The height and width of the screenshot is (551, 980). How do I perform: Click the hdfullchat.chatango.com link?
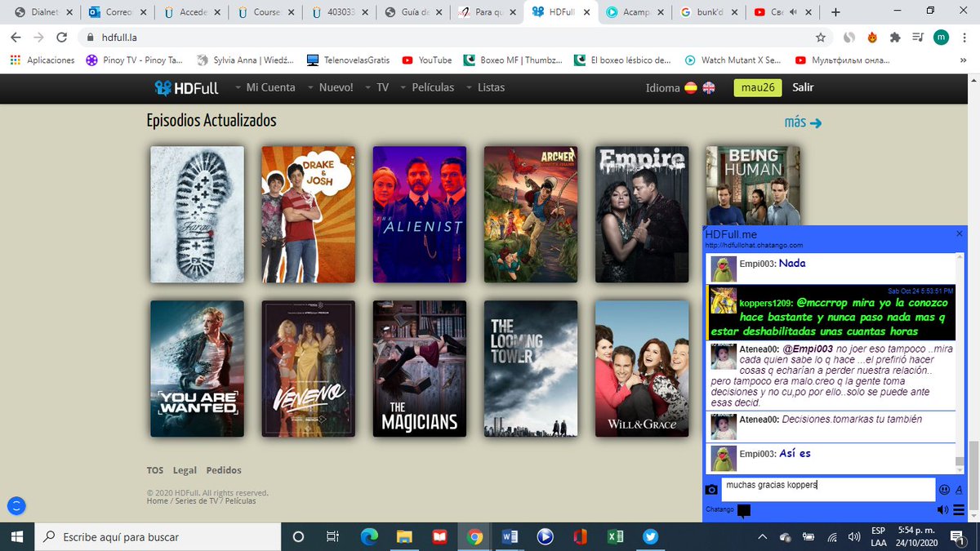(753, 245)
